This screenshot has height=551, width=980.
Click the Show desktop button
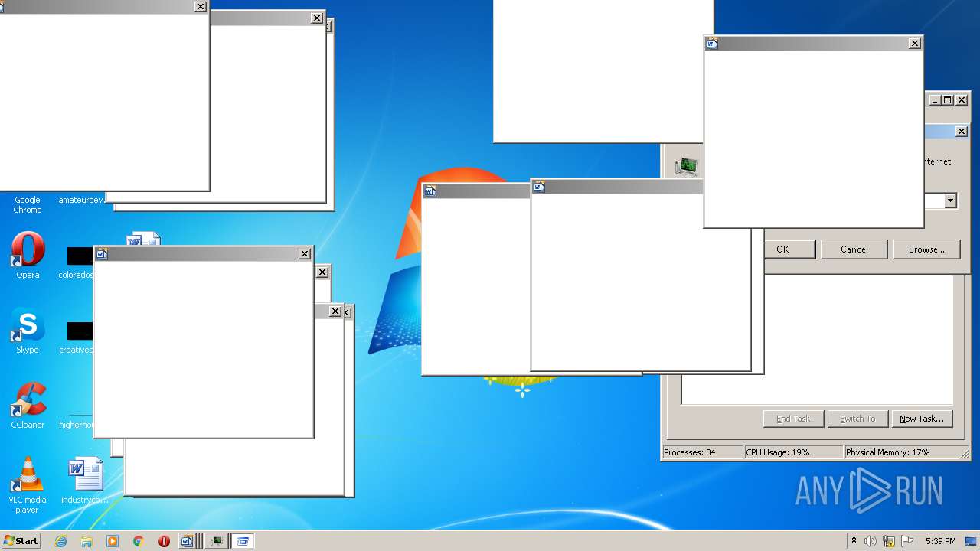(972, 541)
